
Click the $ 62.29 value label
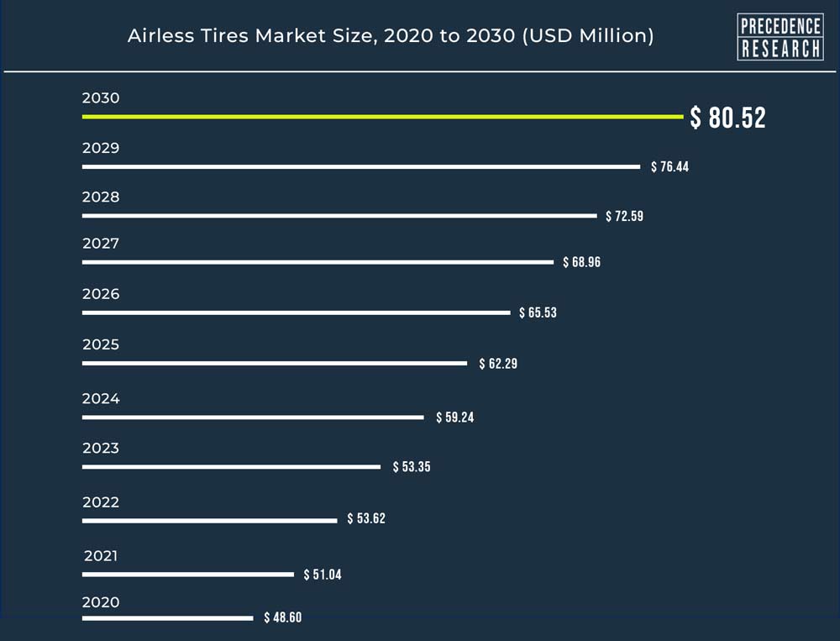498,364
